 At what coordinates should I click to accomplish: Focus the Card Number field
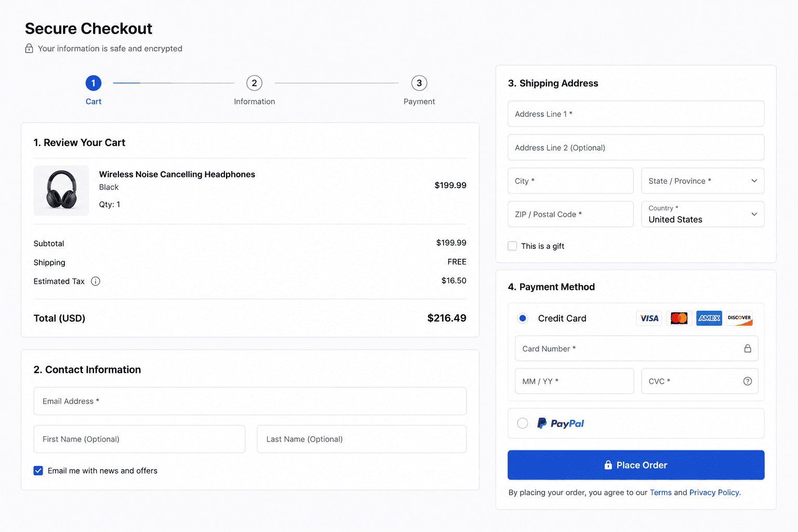tap(636, 349)
